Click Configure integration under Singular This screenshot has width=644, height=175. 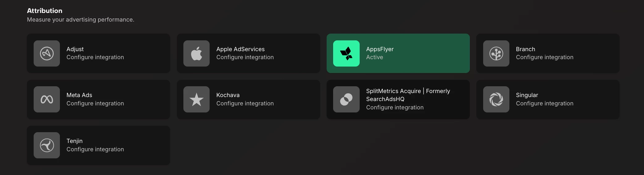pyautogui.click(x=545, y=104)
